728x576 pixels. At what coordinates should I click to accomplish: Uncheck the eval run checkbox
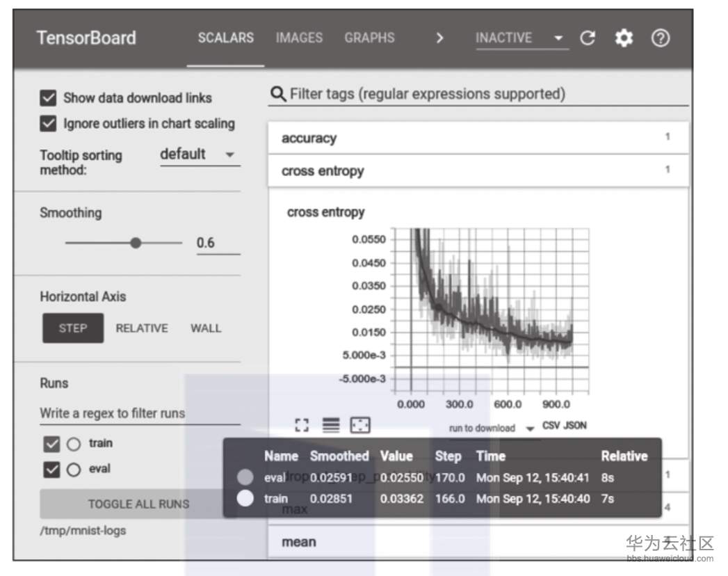click(51, 469)
